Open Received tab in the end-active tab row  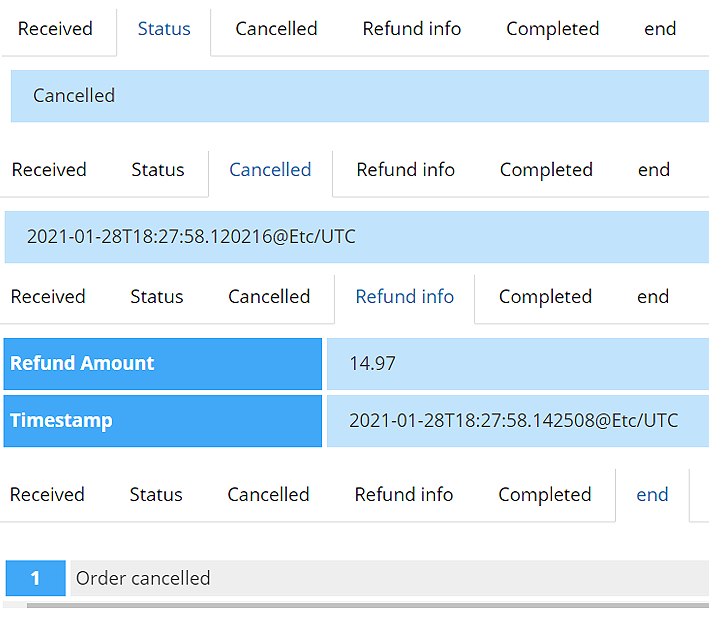47,495
